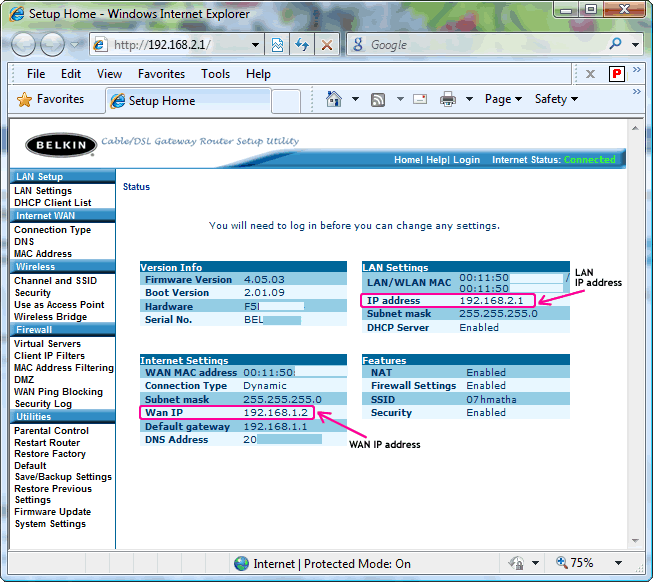Open the Safety dropdown menu
The height and width of the screenshot is (582, 653).
(x=556, y=99)
